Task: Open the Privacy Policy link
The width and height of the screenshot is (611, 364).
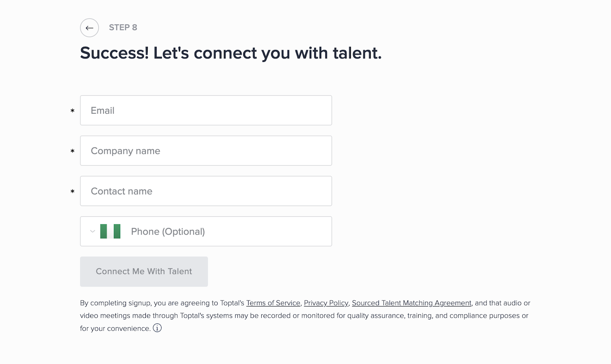Action: (326, 303)
